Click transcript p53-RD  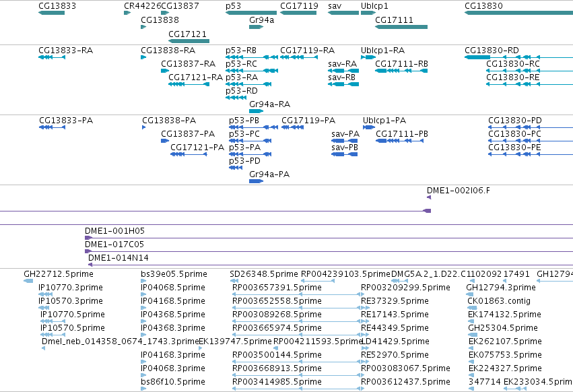[236, 98]
